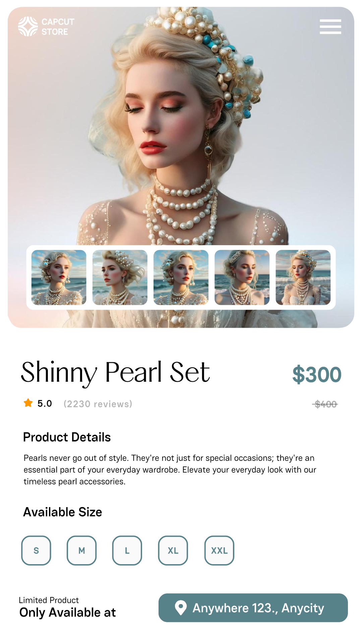Click the CAPCUT STORE brand text
This screenshot has width=362, height=644.
[x=58, y=27]
